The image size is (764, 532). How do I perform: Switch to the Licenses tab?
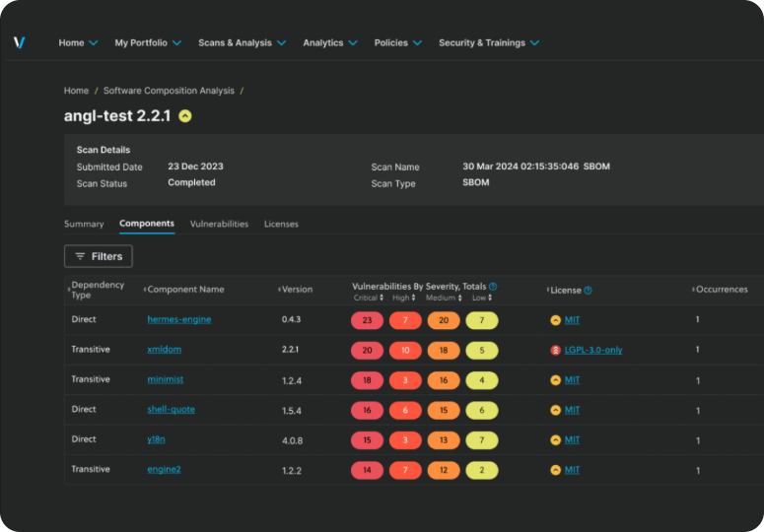tap(281, 224)
